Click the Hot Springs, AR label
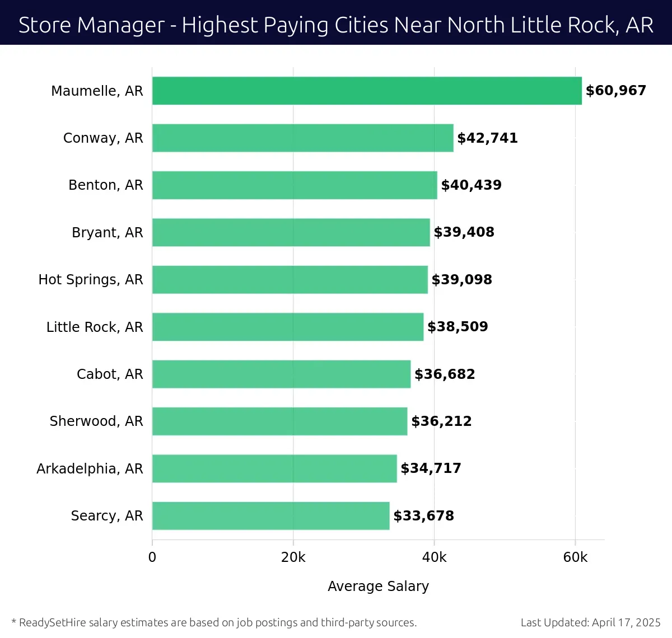Image resolution: width=672 pixels, height=638 pixels. click(x=91, y=280)
